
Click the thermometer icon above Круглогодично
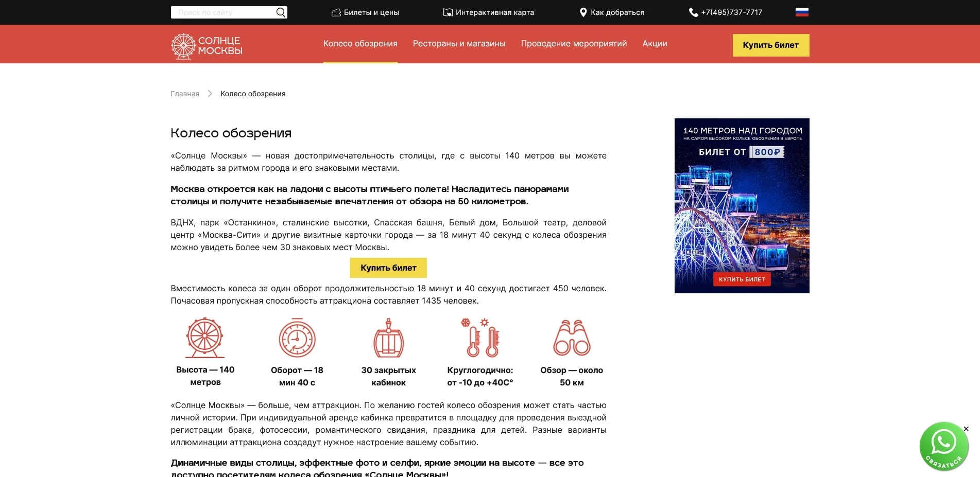tap(480, 339)
